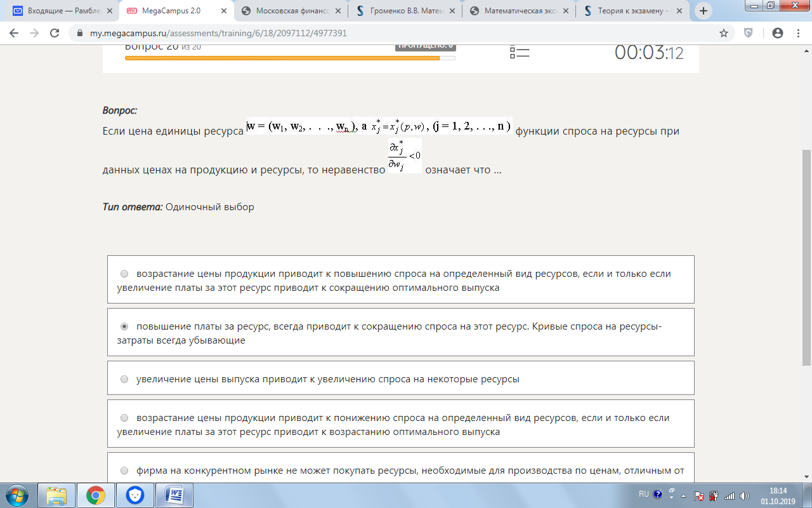The width and height of the screenshot is (812, 508).
Task: Go forward in browser history
Action: click(x=34, y=33)
